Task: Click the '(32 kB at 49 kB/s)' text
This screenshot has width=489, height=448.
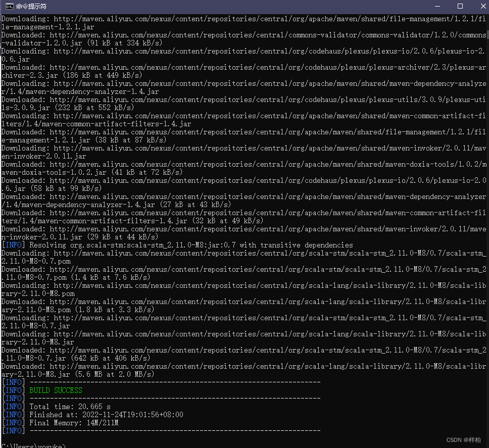Action: pos(228,221)
